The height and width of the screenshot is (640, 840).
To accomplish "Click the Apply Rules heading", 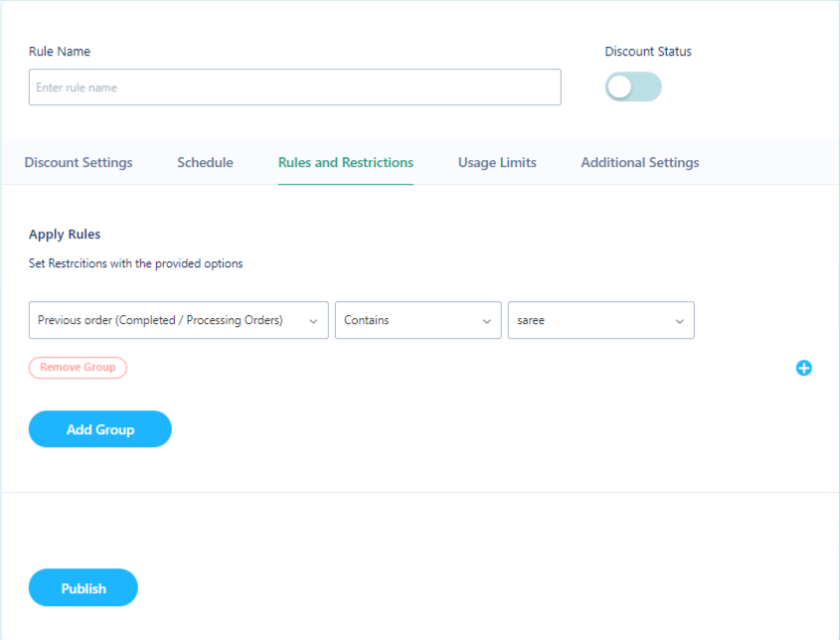I will pyautogui.click(x=65, y=235).
